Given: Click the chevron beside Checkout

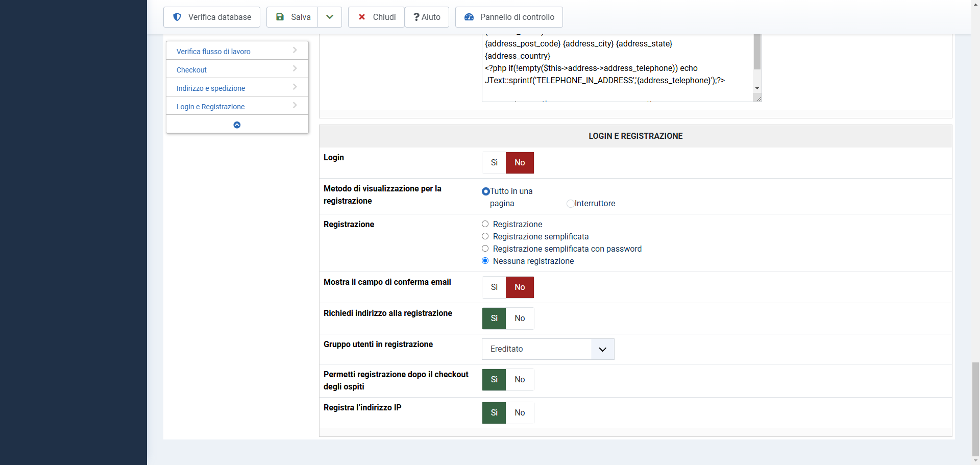Looking at the screenshot, I should (295, 68).
